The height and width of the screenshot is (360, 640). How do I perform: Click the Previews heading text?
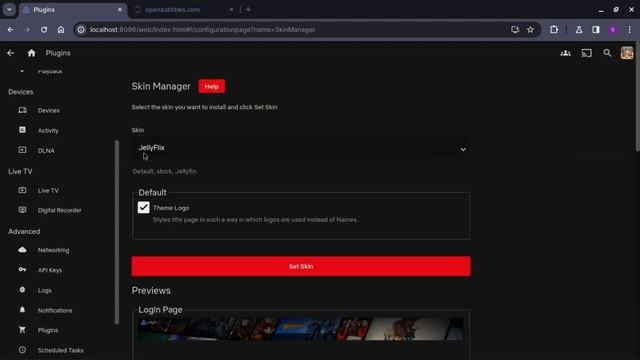[151, 291]
